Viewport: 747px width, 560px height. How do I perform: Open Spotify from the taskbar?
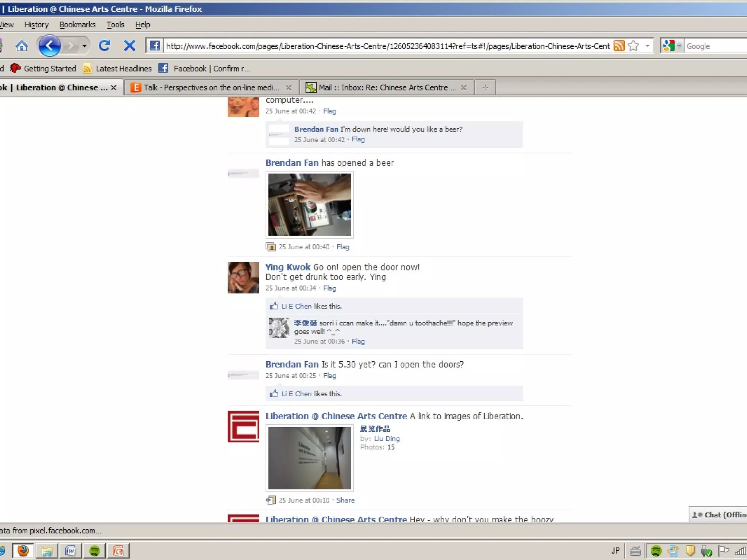pyautogui.click(x=94, y=551)
